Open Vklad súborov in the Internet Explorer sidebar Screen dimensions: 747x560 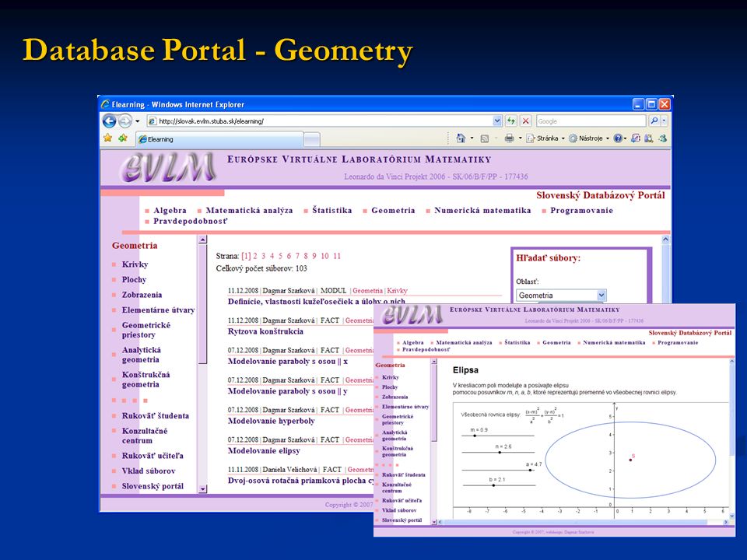[x=149, y=471]
